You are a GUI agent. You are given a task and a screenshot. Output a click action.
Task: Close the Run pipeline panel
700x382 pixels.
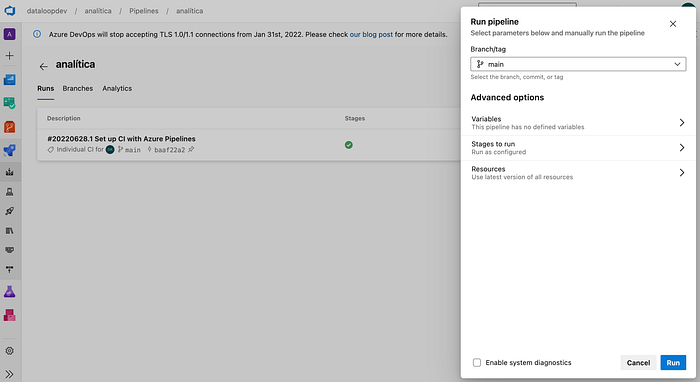(x=673, y=24)
